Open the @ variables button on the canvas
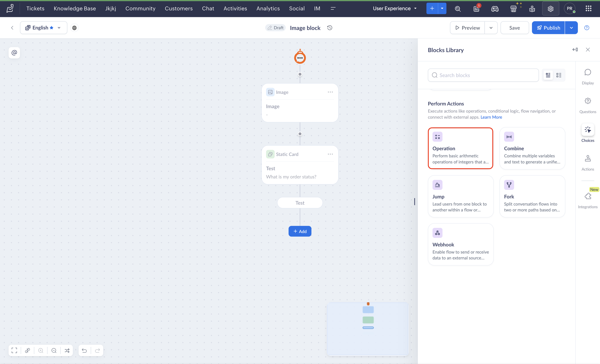This screenshot has height=364, width=600. pos(14,53)
